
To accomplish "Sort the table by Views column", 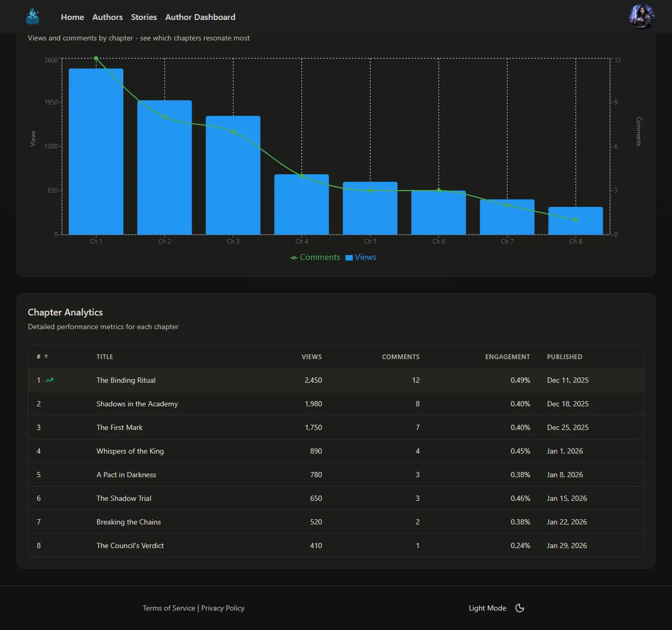I will coord(312,356).
